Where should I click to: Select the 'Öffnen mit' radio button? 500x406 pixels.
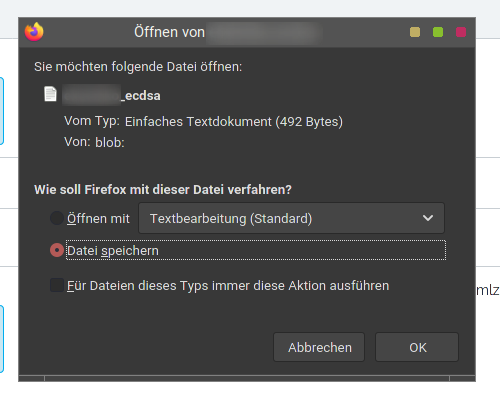click(57, 218)
